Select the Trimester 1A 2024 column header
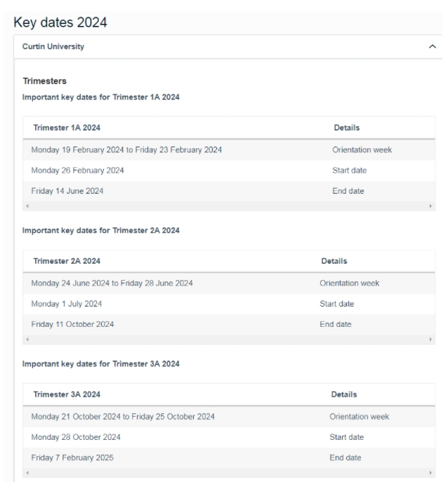The width and height of the screenshot is (448, 482). (67, 128)
